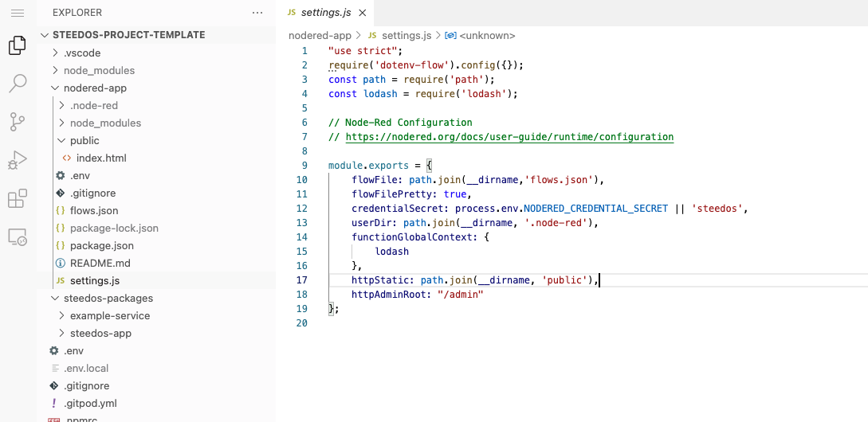Close the settings.js editor tab
This screenshot has width=868, height=422.
[363, 14]
